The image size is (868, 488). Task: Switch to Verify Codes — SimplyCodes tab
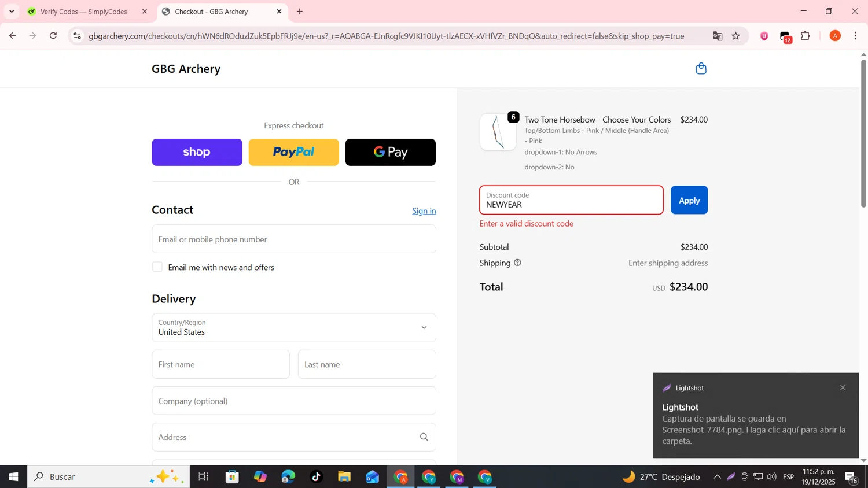(x=84, y=12)
